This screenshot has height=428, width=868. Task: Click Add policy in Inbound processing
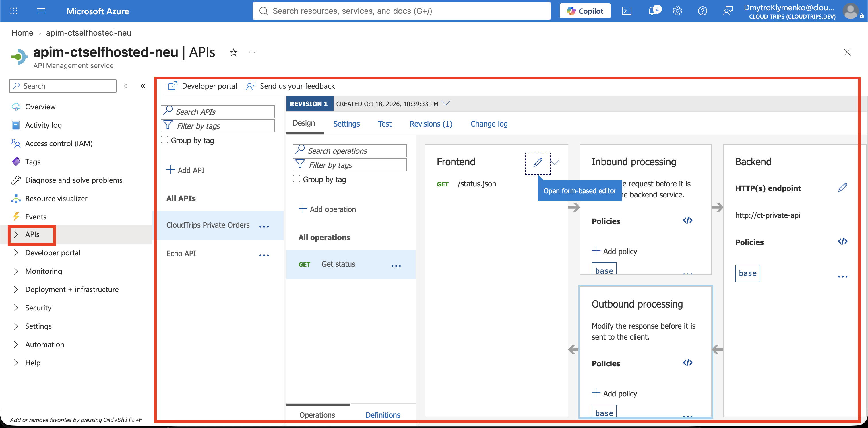point(614,251)
